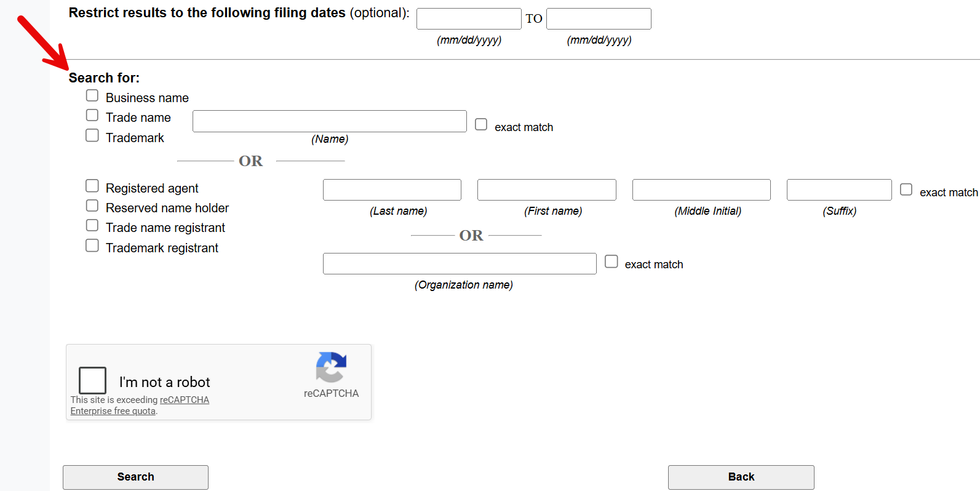Image resolution: width=980 pixels, height=491 pixels.
Task: Check the Trade name checkbox
Action: tap(92, 115)
